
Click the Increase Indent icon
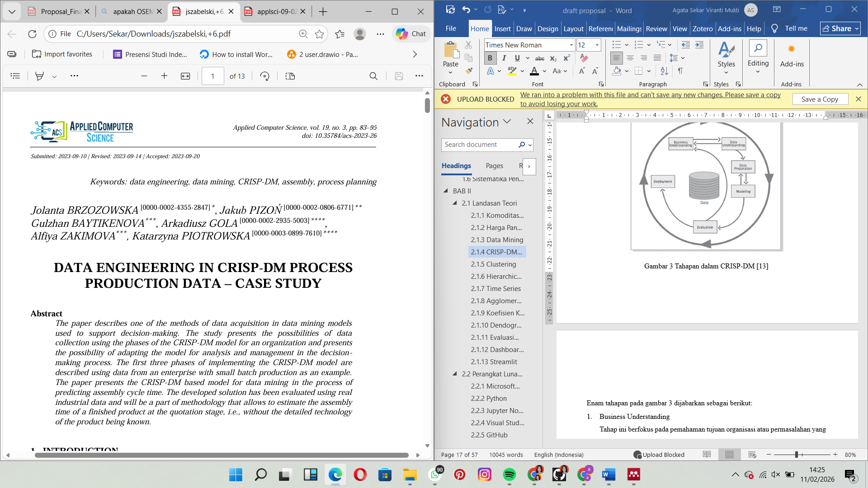point(699,45)
